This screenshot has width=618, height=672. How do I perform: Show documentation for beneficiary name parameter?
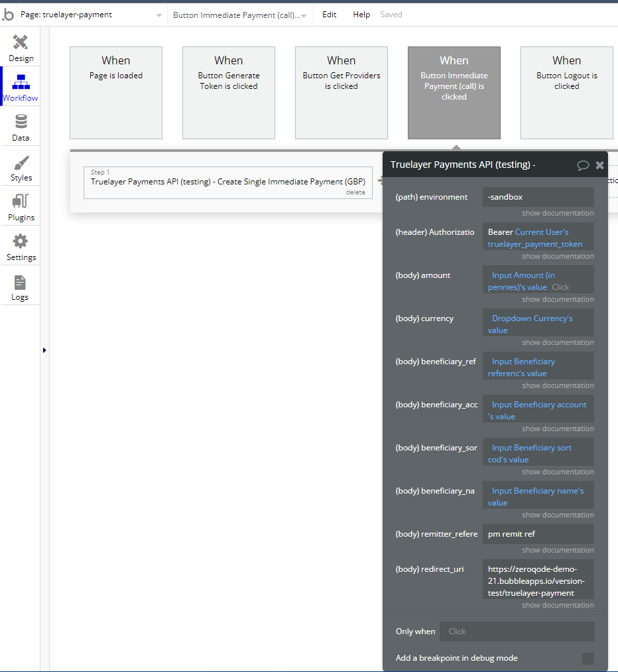558,515
